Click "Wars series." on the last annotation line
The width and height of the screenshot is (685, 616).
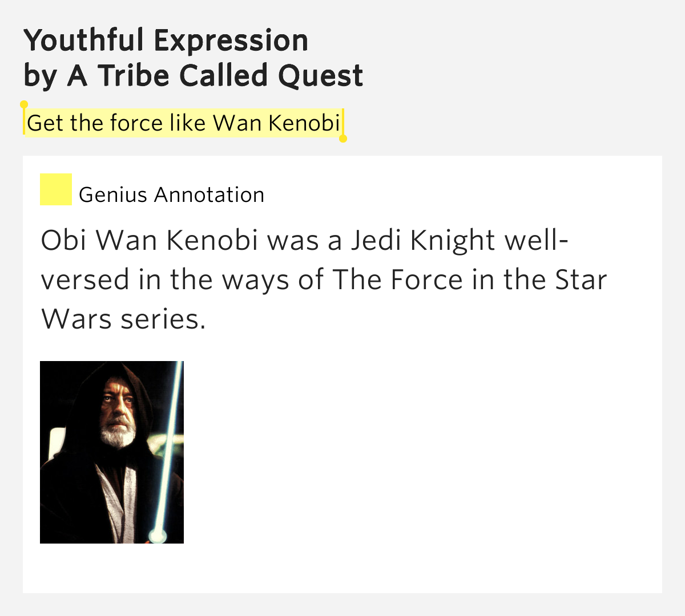coord(123,319)
